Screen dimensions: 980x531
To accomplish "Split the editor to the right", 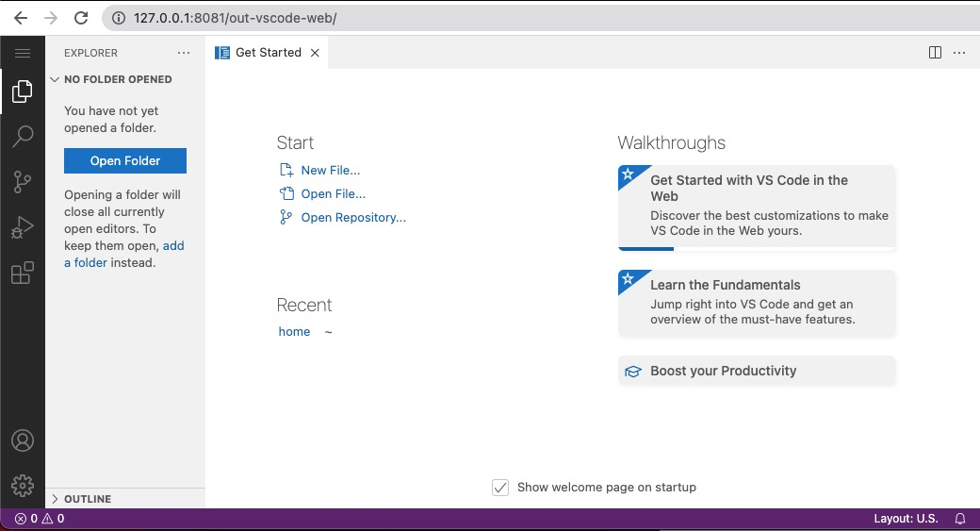I will 935,53.
